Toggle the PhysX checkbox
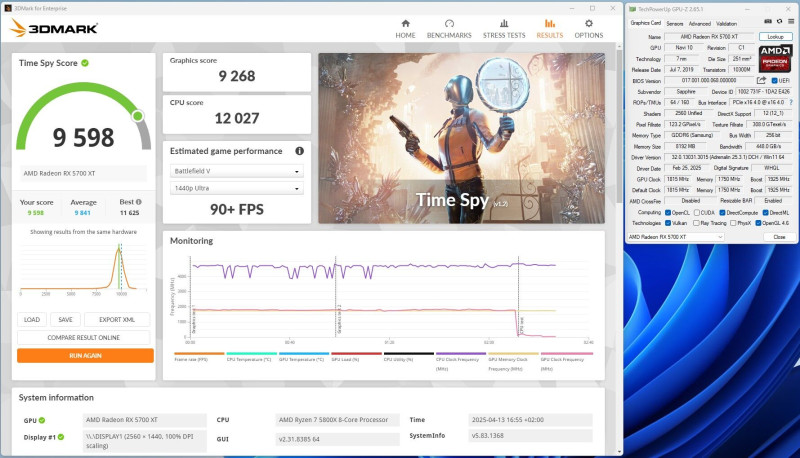This screenshot has width=800, height=458. point(733,223)
